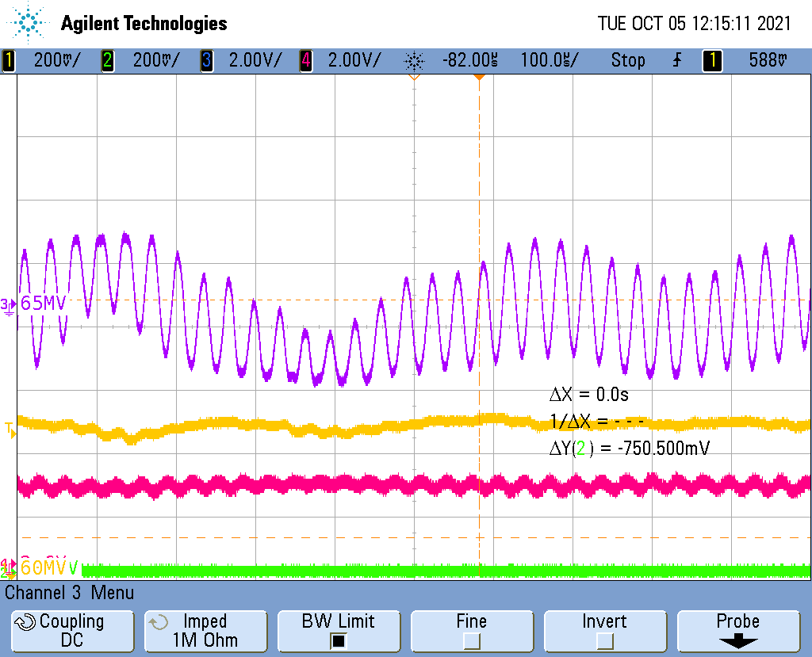Image resolution: width=812 pixels, height=657 pixels.
Task: Select the channel 2 green indicator
Action: [x=107, y=60]
